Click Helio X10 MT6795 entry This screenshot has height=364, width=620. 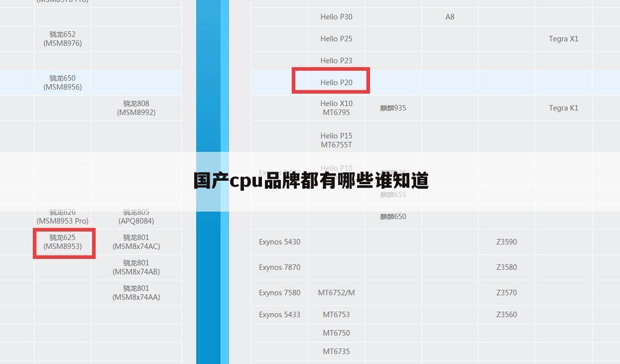[x=336, y=108]
